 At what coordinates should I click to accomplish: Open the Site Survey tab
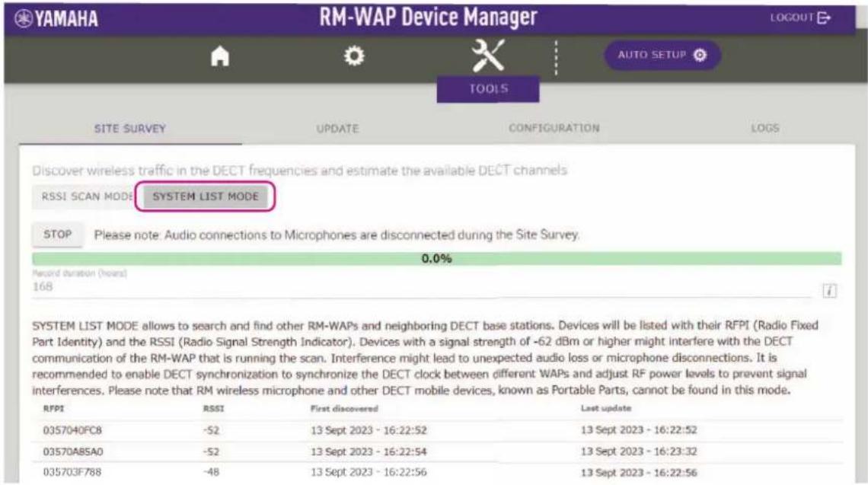(x=130, y=129)
